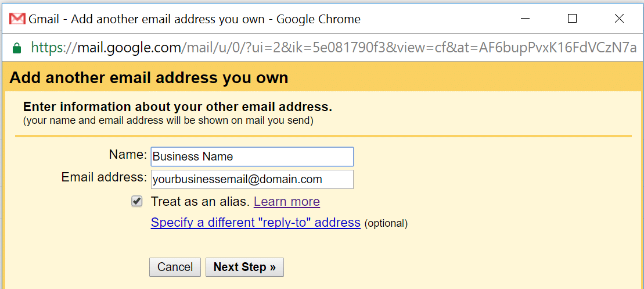
Task: Click the "(optional)" text beside reply-to link
Action: (x=386, y=223)
